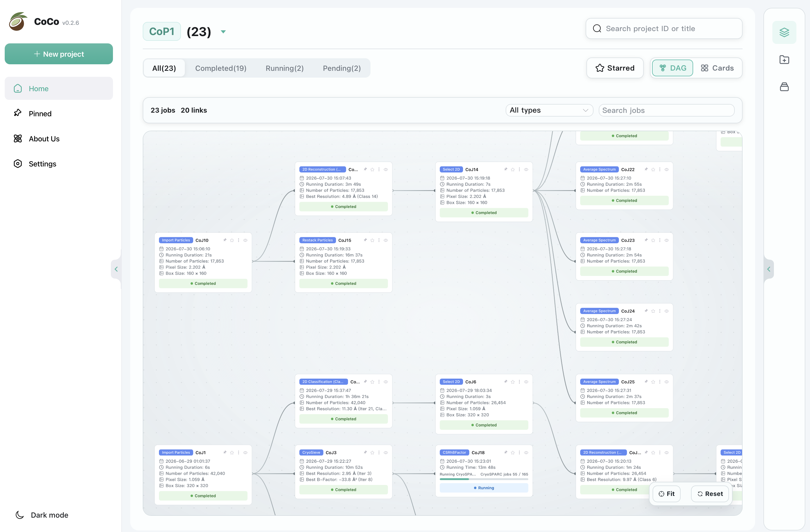Image resolution: width=810 pixels, height=532 pixels.
Task: Toggle visibility eye on CoJ25 card
Action: (x=666, y=382)
